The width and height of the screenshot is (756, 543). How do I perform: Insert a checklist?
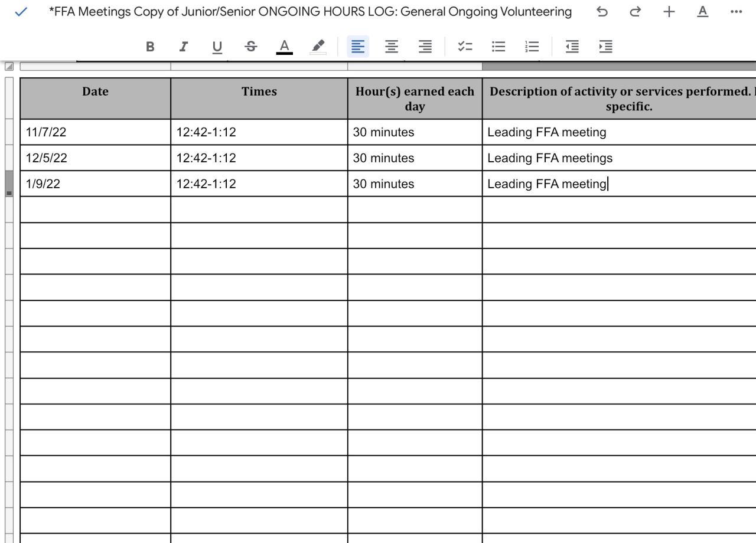(465, 47)
